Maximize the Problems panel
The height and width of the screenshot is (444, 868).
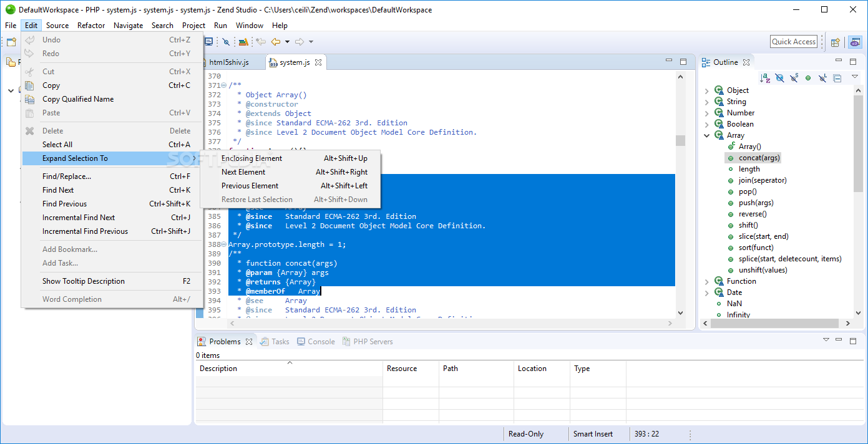point(854,340)
